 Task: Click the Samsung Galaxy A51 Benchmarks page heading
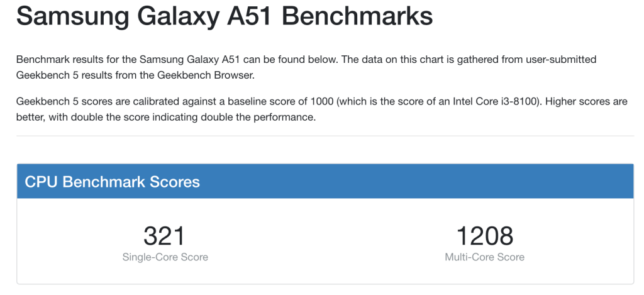click(x=225, y=16)
